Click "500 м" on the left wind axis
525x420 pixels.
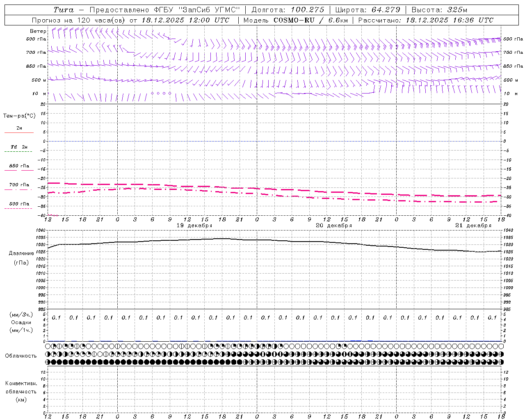click(39, 80)
